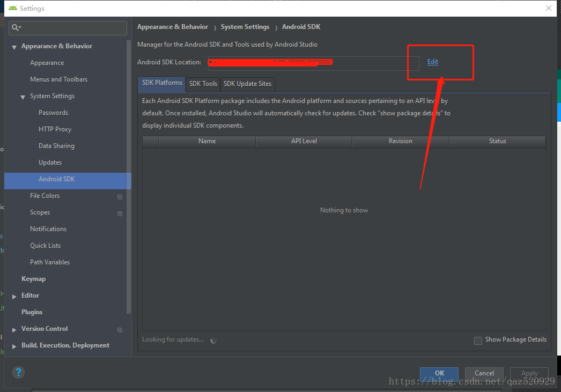Click Appearance & Behavior in the breadcrumb
Viewport: 561px width, 392px height.
(173, 27)
